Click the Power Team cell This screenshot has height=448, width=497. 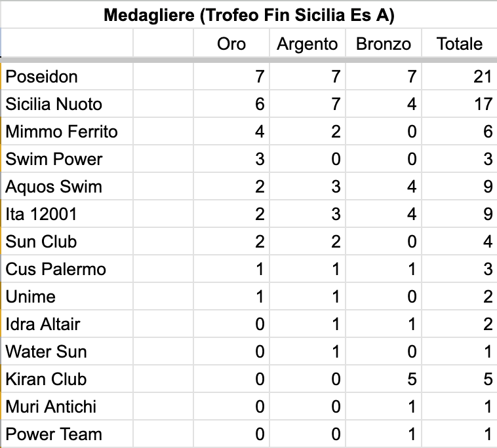[67, 434]
